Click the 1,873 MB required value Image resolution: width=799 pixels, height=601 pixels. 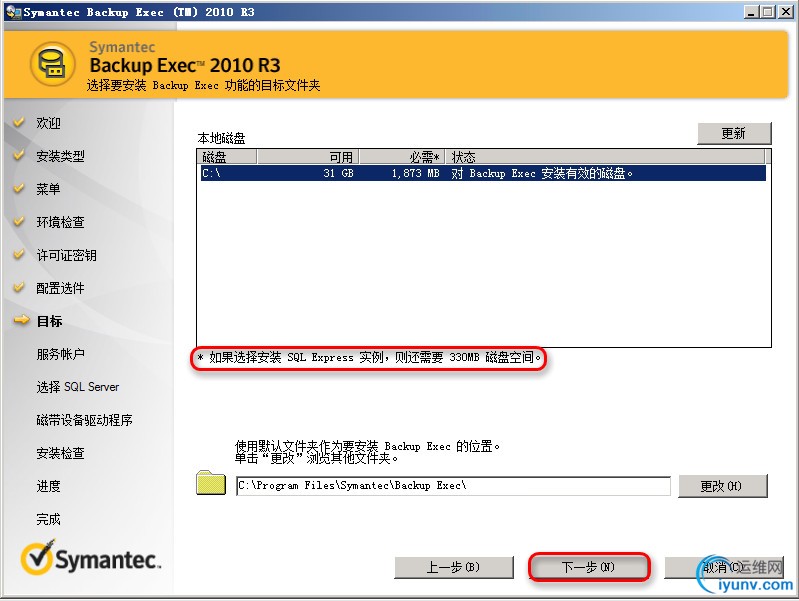[415, 173]
